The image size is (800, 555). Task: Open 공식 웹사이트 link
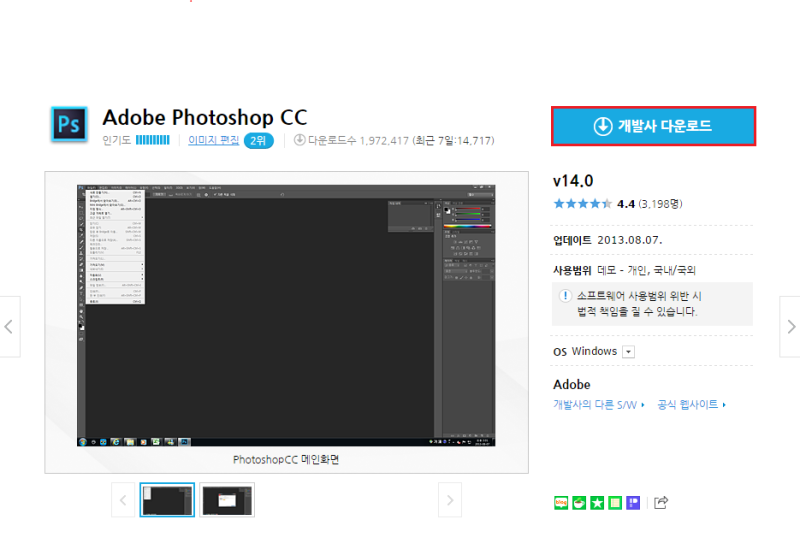pos(691,405)
